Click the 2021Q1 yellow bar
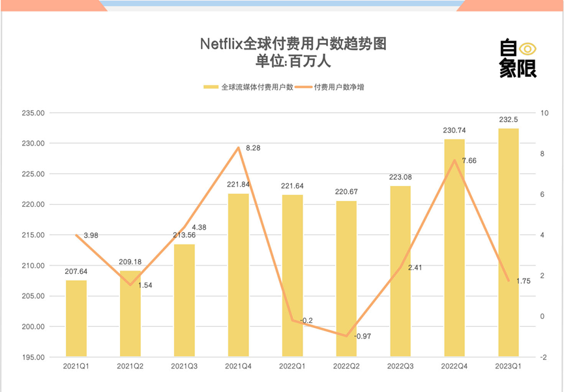 click(x=76, y=318)
